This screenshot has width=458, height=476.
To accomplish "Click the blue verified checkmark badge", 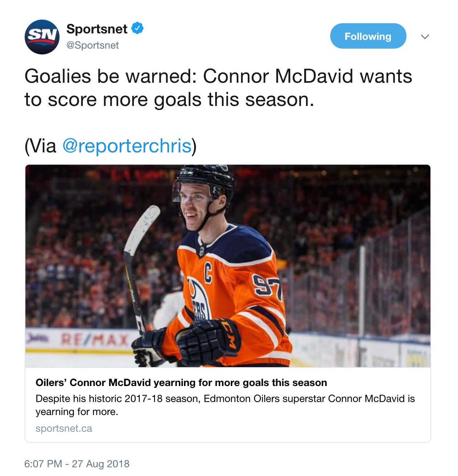I will 137,28.
